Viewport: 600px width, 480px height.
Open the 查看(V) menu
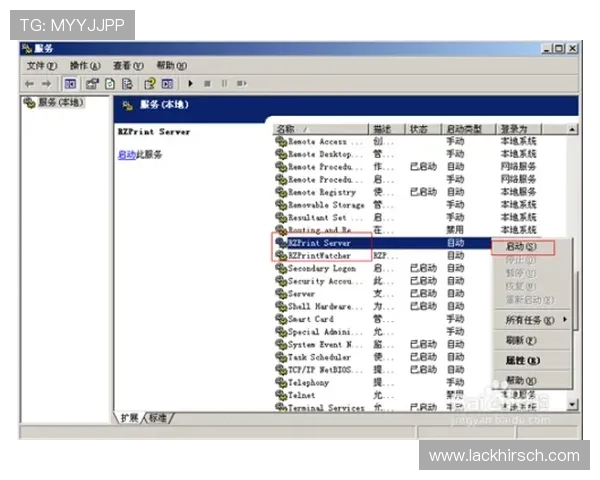click(128, 65)
